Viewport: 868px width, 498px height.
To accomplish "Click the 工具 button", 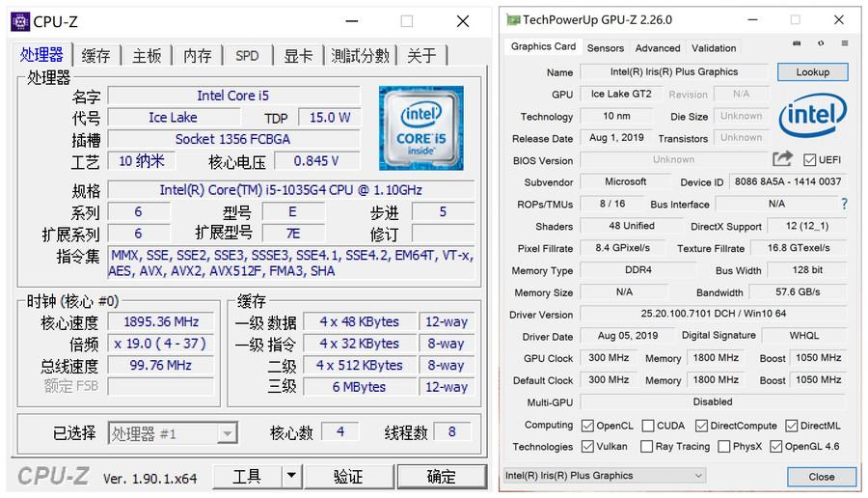I will [247, 476].
